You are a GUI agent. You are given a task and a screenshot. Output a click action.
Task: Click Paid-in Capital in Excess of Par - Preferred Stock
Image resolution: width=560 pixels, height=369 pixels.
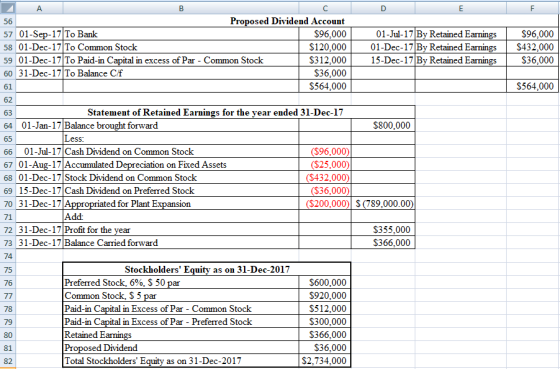coord(181,322)
